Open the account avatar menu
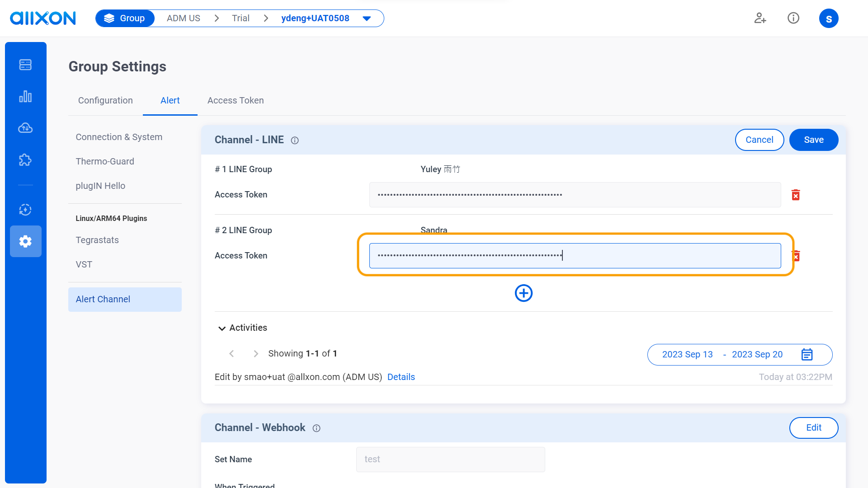Image resolution: width=868 pixels, height=488 pixels. [829, 18]
